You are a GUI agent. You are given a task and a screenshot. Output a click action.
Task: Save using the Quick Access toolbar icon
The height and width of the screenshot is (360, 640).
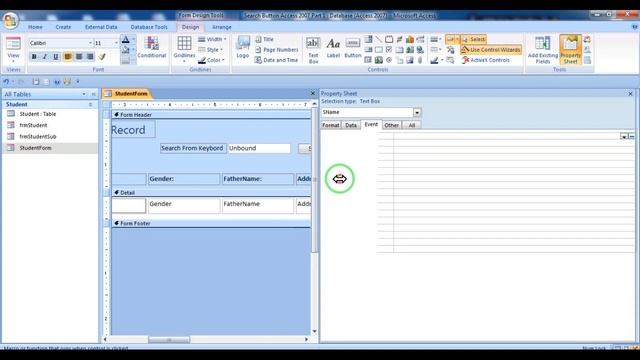36,82
